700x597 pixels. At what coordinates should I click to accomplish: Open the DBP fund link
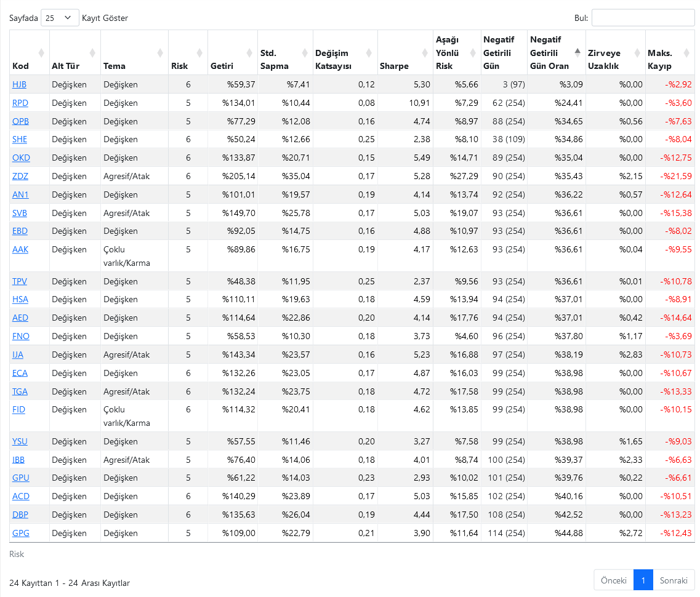pos(20,515)
